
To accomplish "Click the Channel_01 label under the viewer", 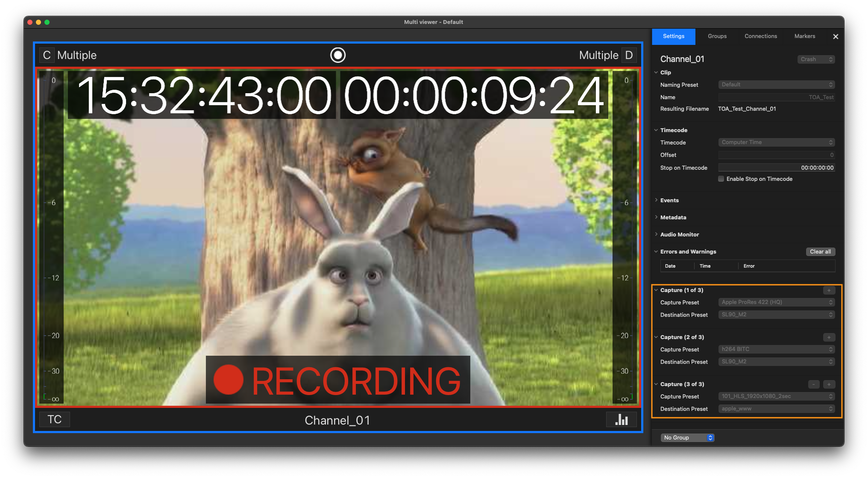I will [337, 420].
